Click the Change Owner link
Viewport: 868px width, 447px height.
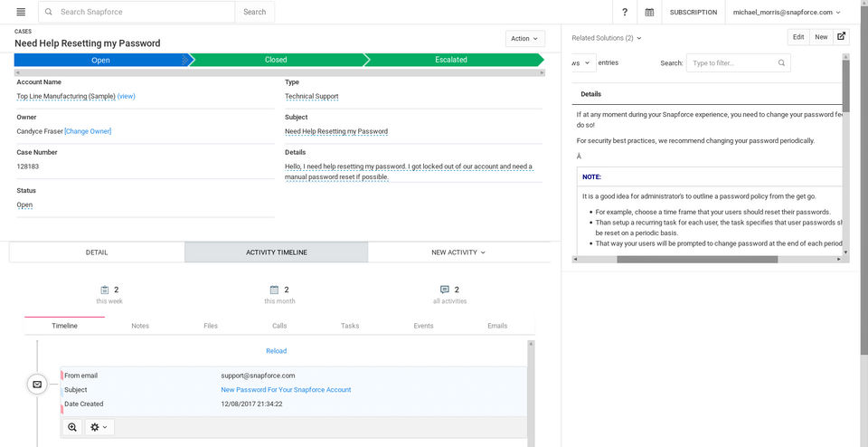[x=88, y=131]
